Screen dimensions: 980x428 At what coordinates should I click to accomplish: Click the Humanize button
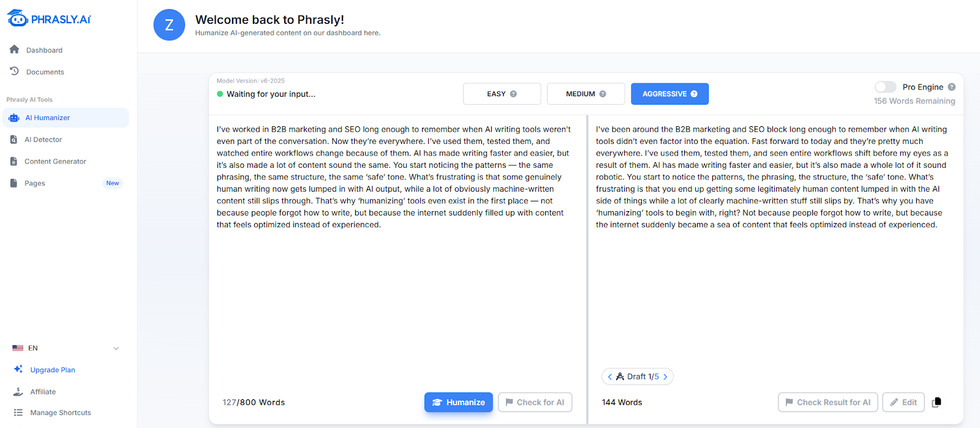pos(458,402)
